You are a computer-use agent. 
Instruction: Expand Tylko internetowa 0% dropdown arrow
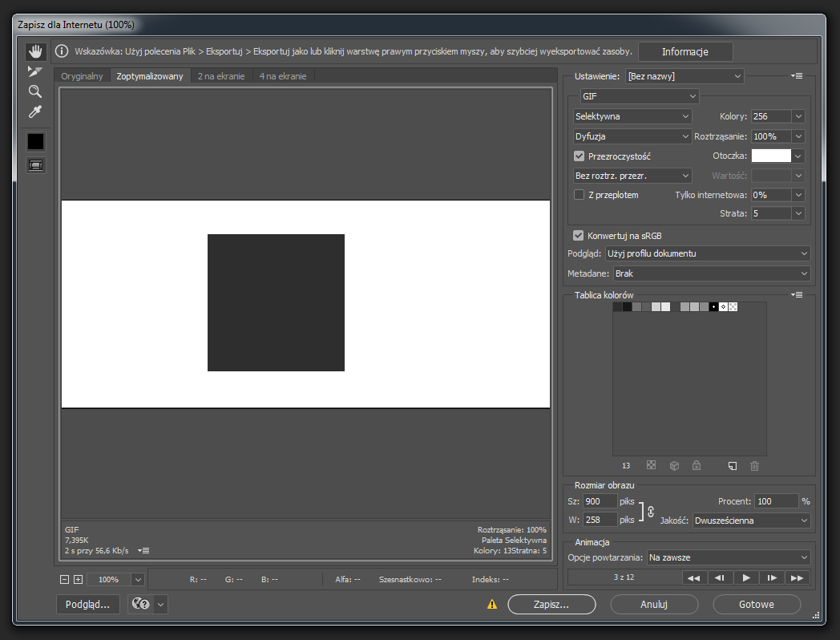pyautogui.click(x=798, y=195)
